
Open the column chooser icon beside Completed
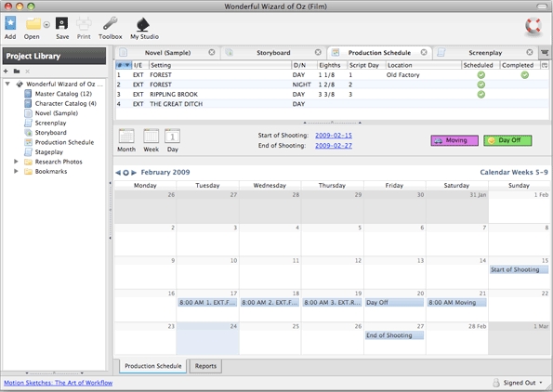tap(545, 65)
